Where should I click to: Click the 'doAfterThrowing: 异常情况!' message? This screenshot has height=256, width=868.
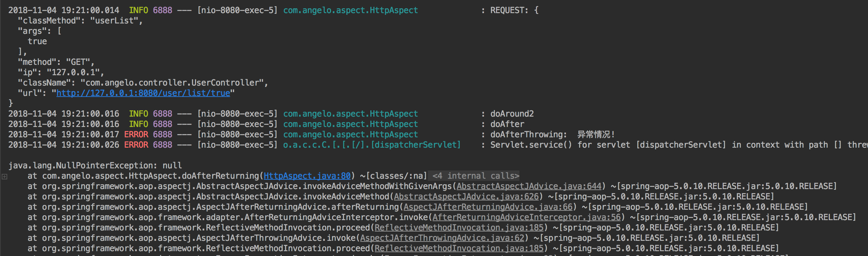[552, 135]
